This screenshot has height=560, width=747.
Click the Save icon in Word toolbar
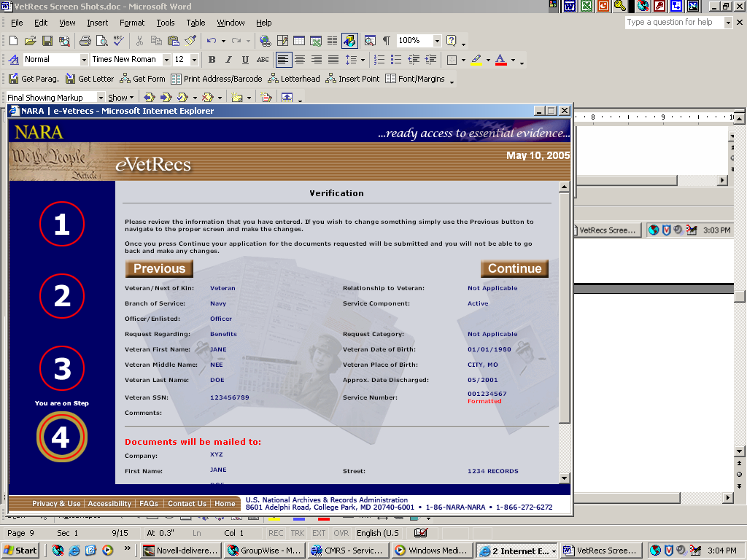(47, 41)
